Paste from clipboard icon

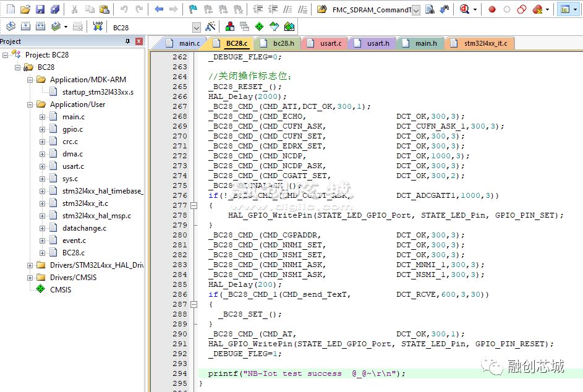[x=104, y=9]
